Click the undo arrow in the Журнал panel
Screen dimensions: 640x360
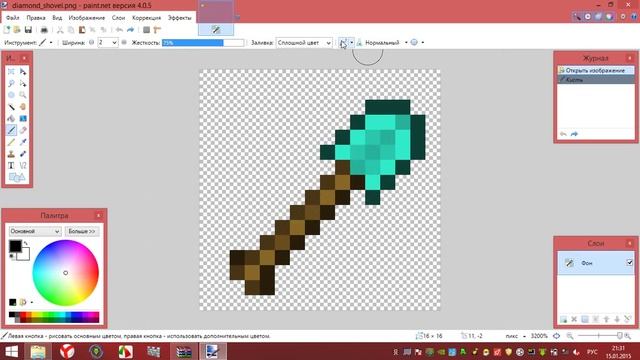tap(563, 134)
